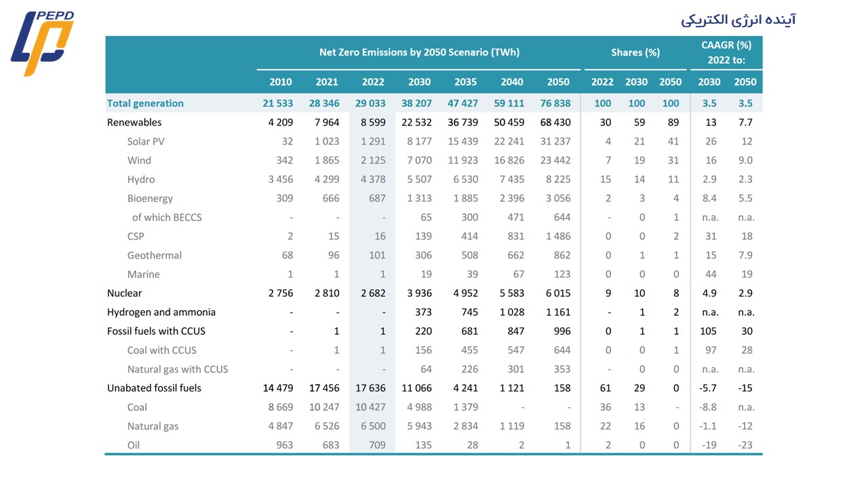The image size is (868, 488).
Task: Click the PEPD logo
Action: pos(42,43)
